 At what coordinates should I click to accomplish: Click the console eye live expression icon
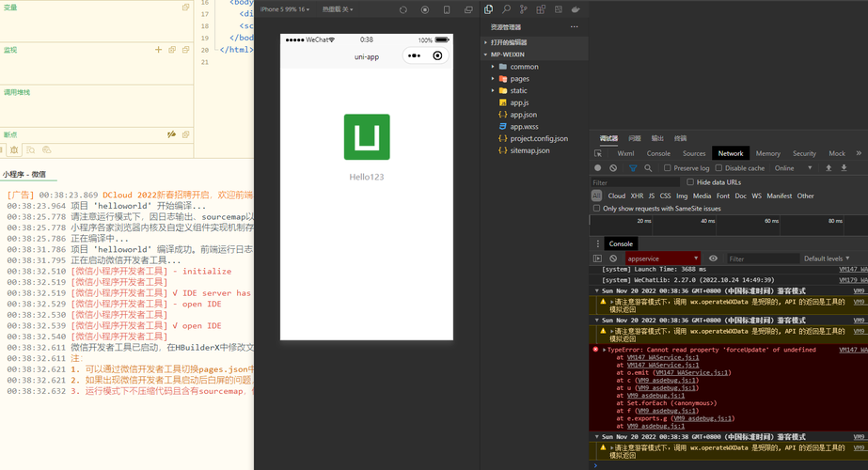click(713, 258)
